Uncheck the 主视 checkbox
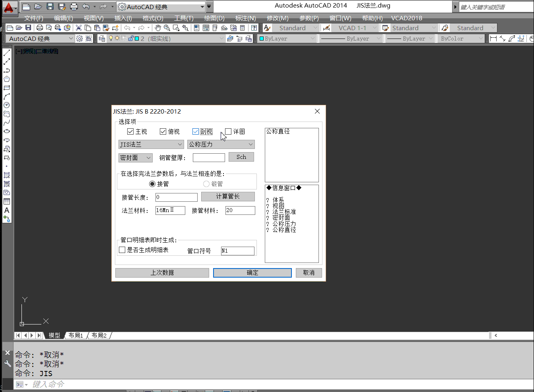Viewport: 534px width, 392px height. click(130, 131)
